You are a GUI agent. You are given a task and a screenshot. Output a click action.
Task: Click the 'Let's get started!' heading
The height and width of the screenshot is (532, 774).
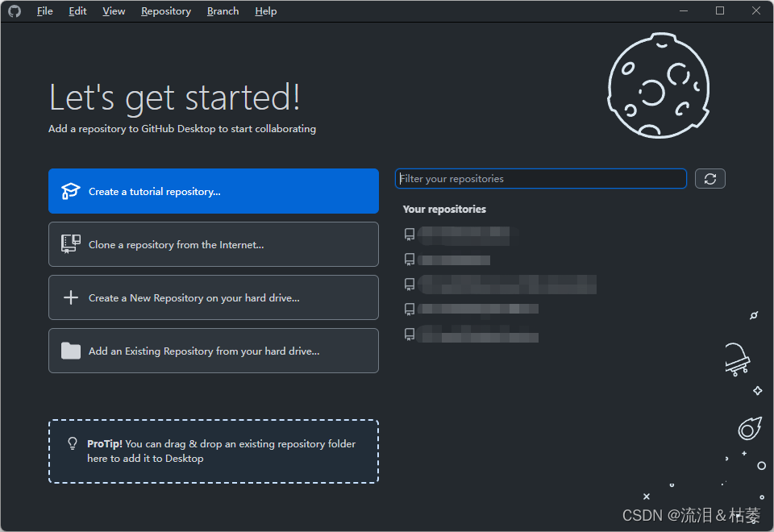(x=174, y=98)
